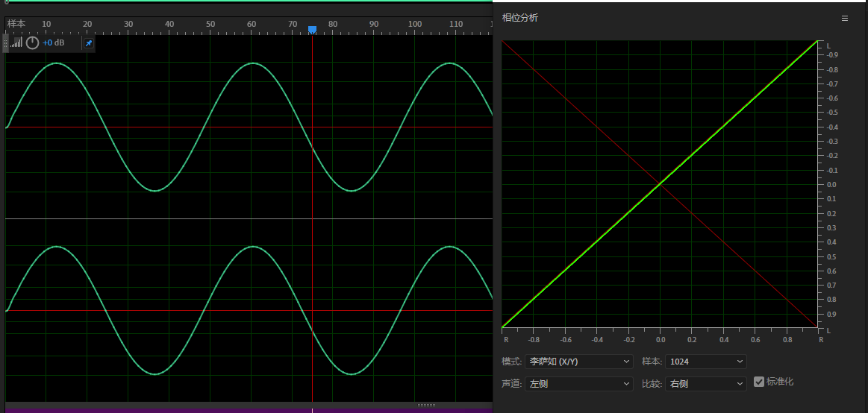Click the HUD amplitude bars icon
Image resolution: width=868 pixels, height=413 pixels.
pos(16,43)
